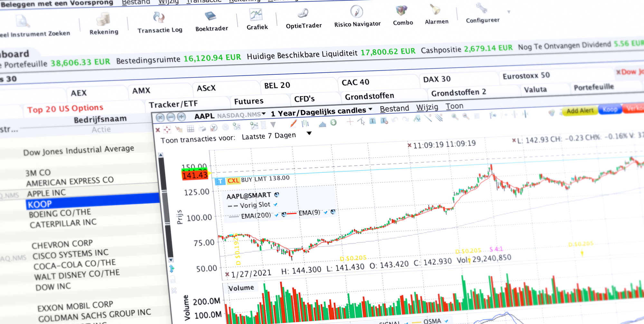Click the trendline drawing tool icon
Screen dimensions: 644x324
tap(429, 119)
